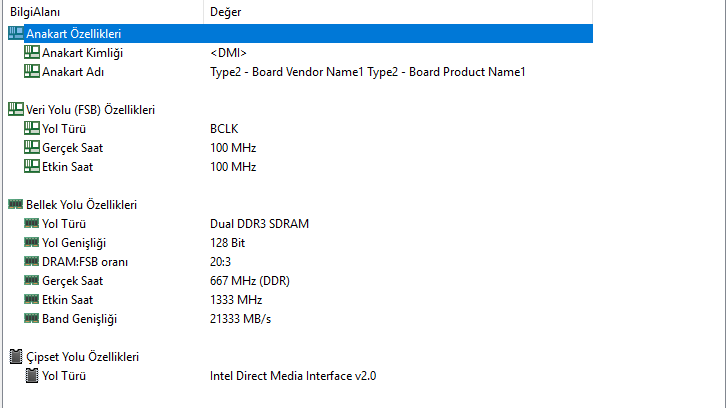Click the Çipset Yolu Özellikleri chip icon
The image size is (726, 408).
(15, 356)
